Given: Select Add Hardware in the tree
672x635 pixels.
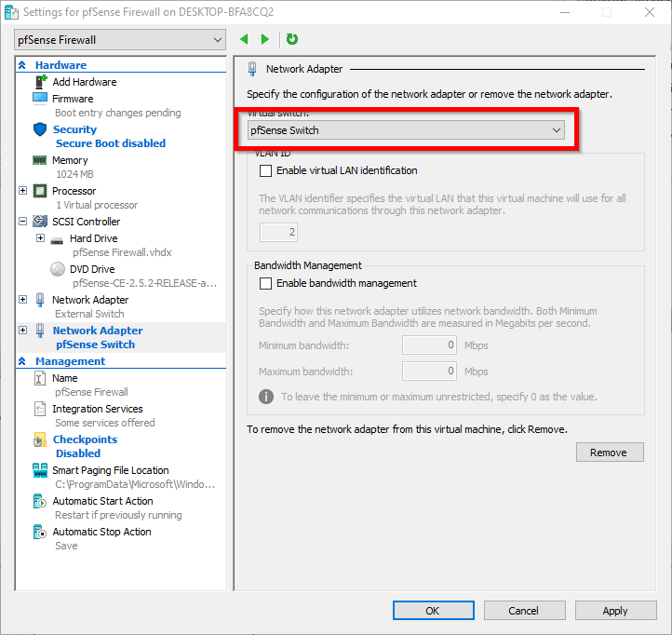Looking at the screenshot, I should point(85,82).
